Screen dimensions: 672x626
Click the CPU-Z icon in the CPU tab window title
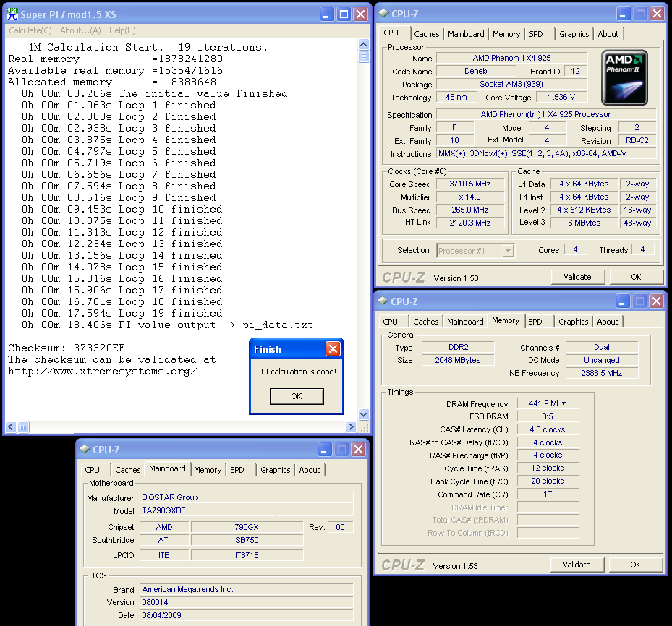coord(383,13)
